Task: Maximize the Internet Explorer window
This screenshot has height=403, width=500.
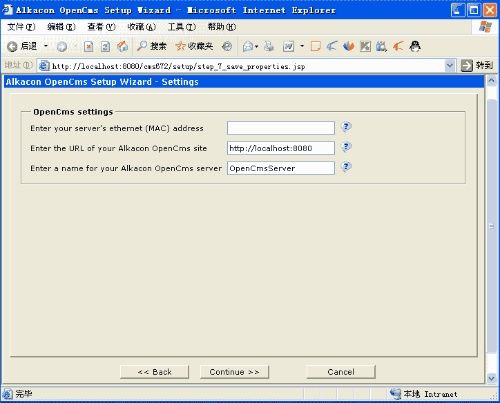Action: tap(474, 10)
